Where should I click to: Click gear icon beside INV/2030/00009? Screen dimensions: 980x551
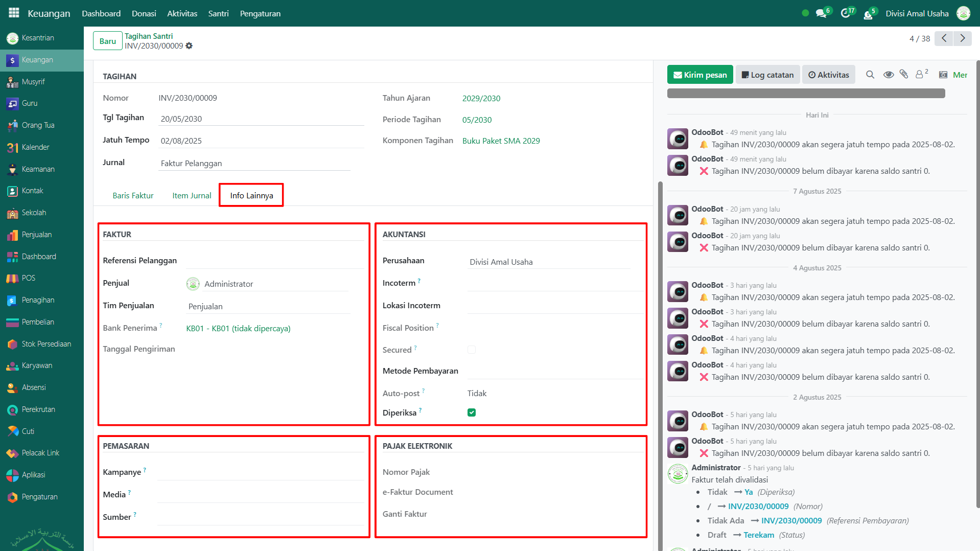click(x=189, y=46)
